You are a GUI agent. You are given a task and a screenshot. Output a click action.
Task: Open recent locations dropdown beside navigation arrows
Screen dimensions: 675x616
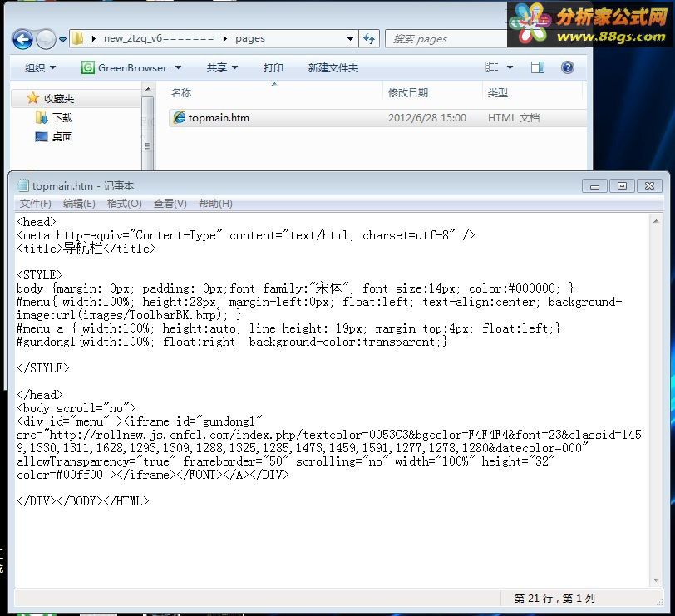pos(63,40)
